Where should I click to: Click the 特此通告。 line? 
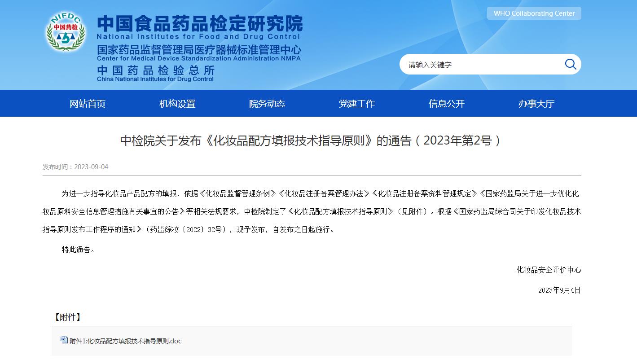(79, 250)
